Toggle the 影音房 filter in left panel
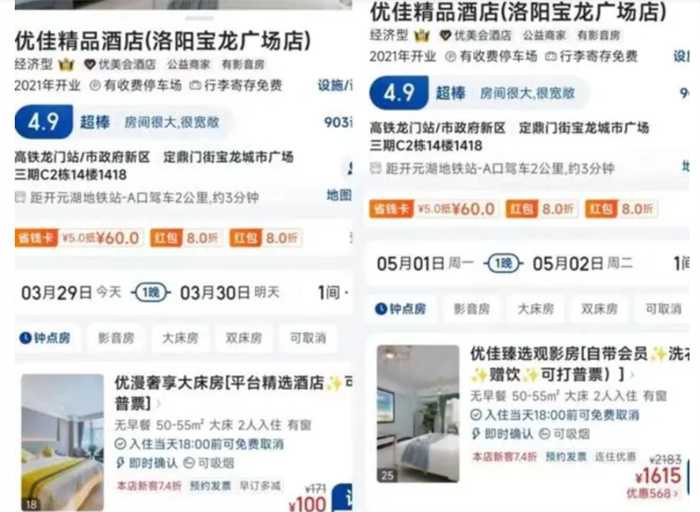 [x=116, y=338]
